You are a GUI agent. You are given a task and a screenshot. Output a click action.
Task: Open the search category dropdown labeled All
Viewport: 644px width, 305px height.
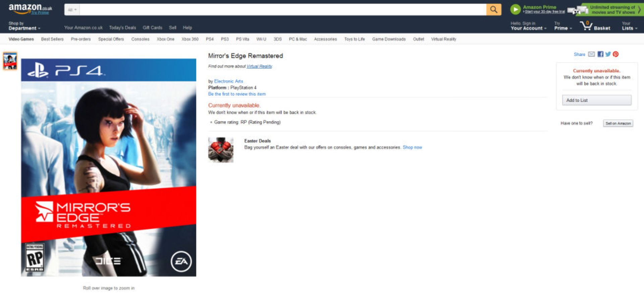point(72,9)
